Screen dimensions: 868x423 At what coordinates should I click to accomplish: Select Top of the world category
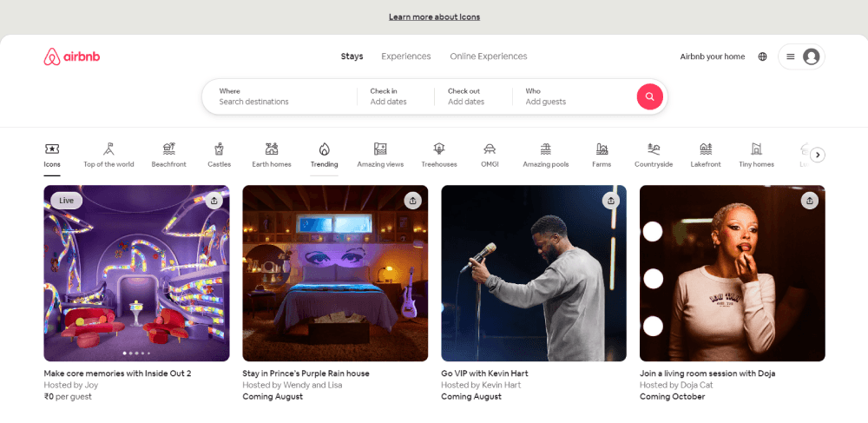point(108,155)
